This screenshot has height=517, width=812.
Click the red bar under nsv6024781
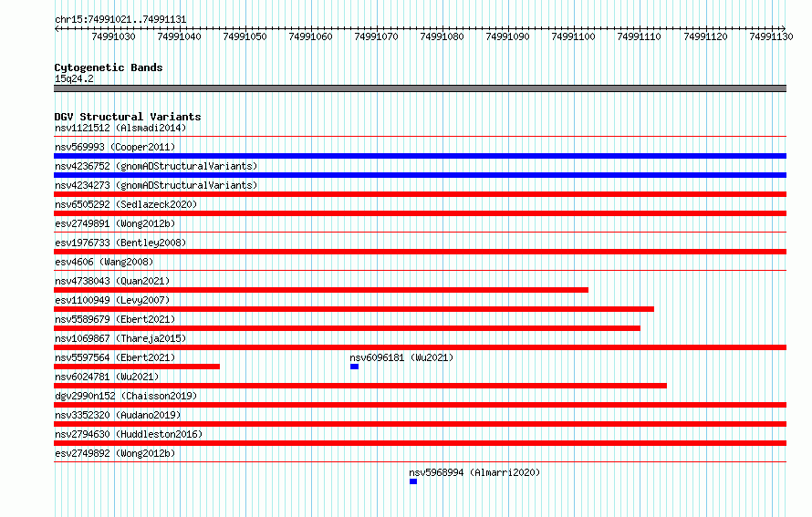point(360,386)
